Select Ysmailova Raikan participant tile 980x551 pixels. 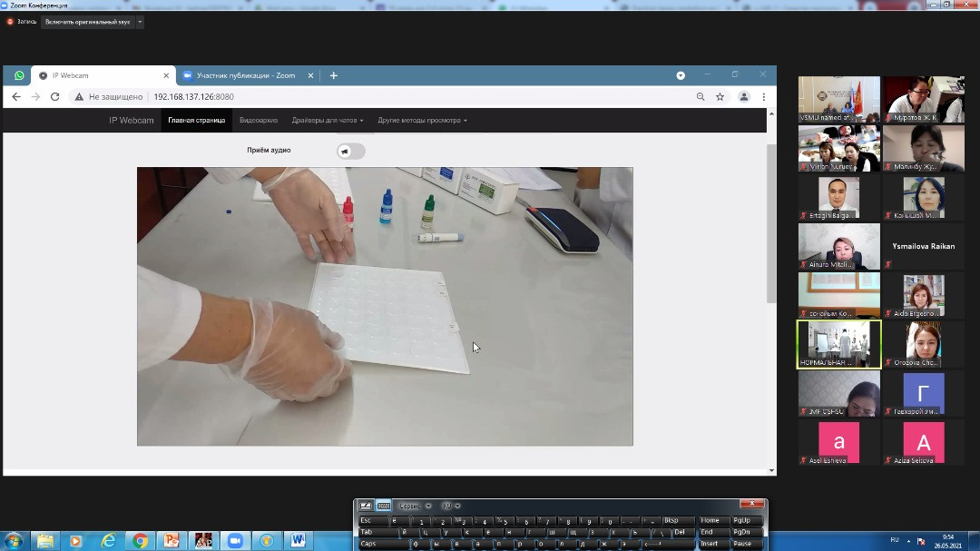point(924,246)
